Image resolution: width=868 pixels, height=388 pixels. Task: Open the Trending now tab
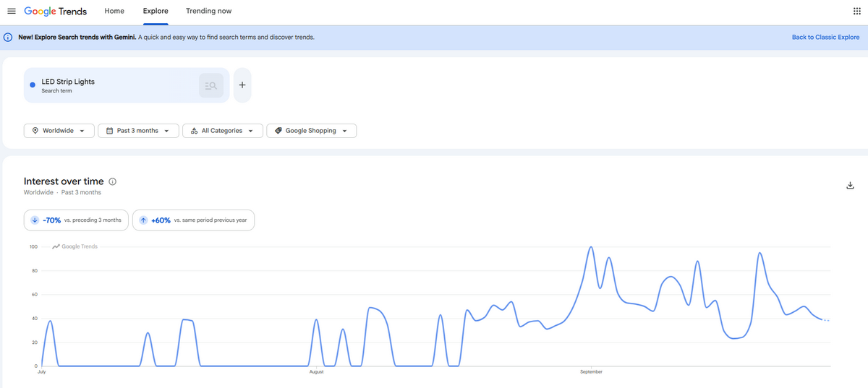[x=209, y=12]
